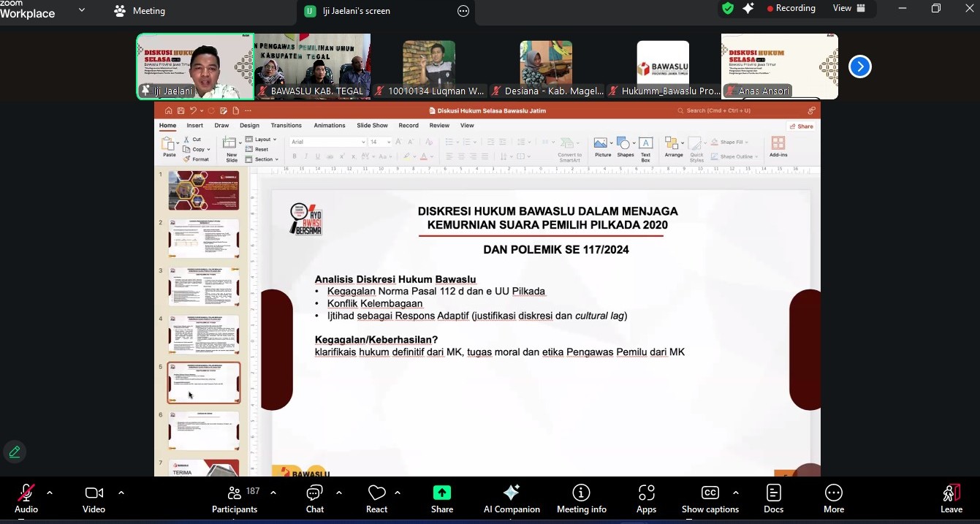Insert a New Slide
Viewport: 980px width, 524px height.
[x=229, y=144]
